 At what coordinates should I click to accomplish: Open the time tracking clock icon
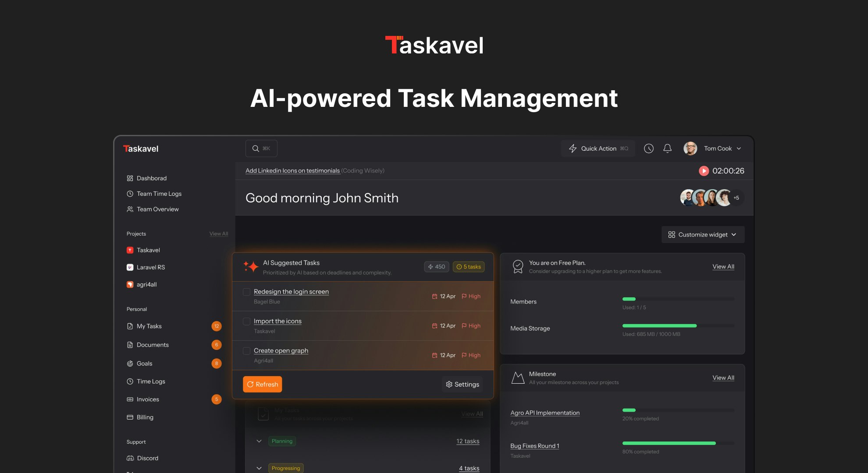[649, 148]
